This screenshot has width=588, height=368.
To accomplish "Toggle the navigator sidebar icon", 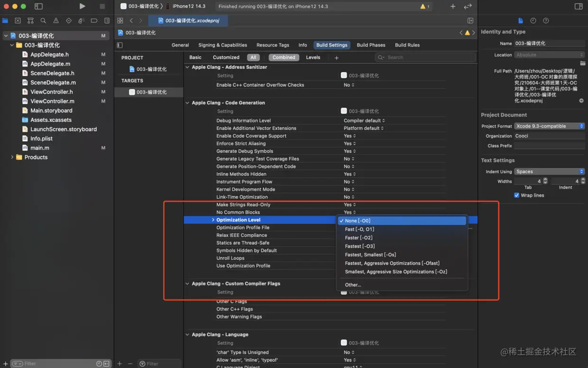I will [x=39, y=6].
